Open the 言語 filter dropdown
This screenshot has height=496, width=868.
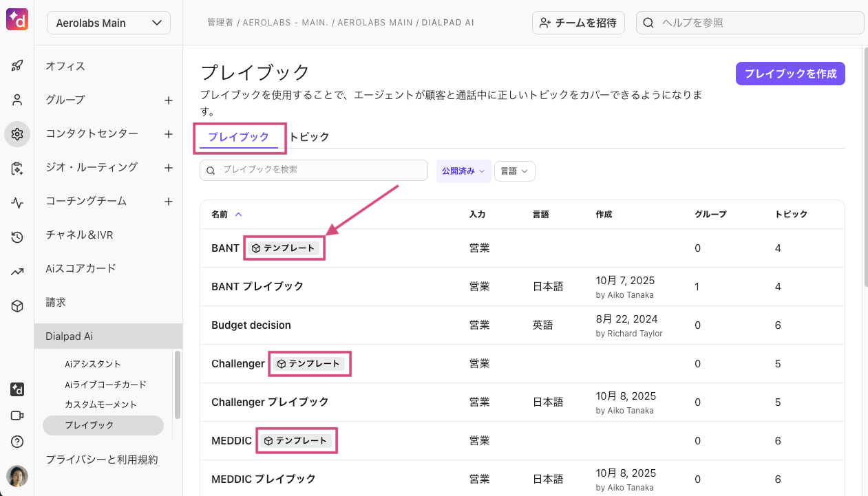[x=514, y=171]
